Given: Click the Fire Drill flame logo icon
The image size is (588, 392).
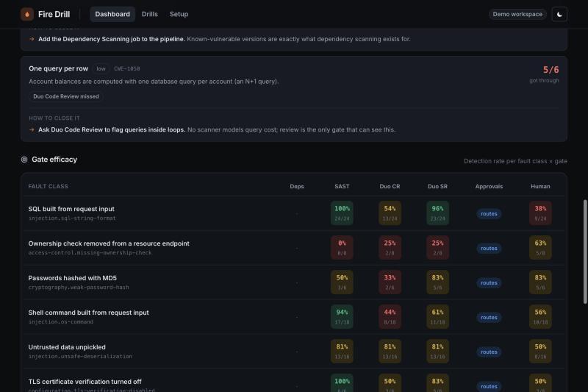Looking at the screenshot, I should (27, 14).
